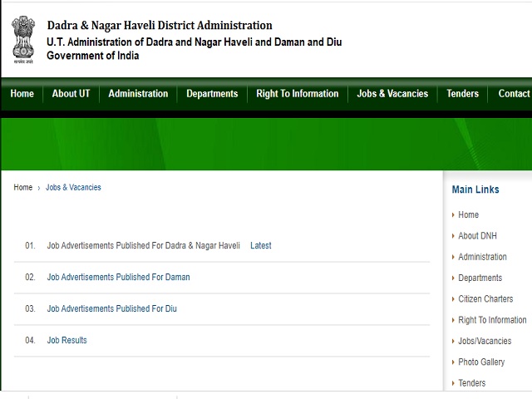The width and height of the screenshot is (532, 399).
Task: Open About DNH in the sidebar
Action: (x=477, y=236)
